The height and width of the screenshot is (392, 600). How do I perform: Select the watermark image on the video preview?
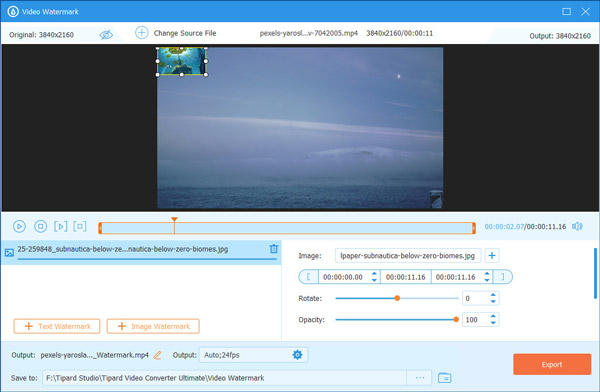[x=181, y=61]
